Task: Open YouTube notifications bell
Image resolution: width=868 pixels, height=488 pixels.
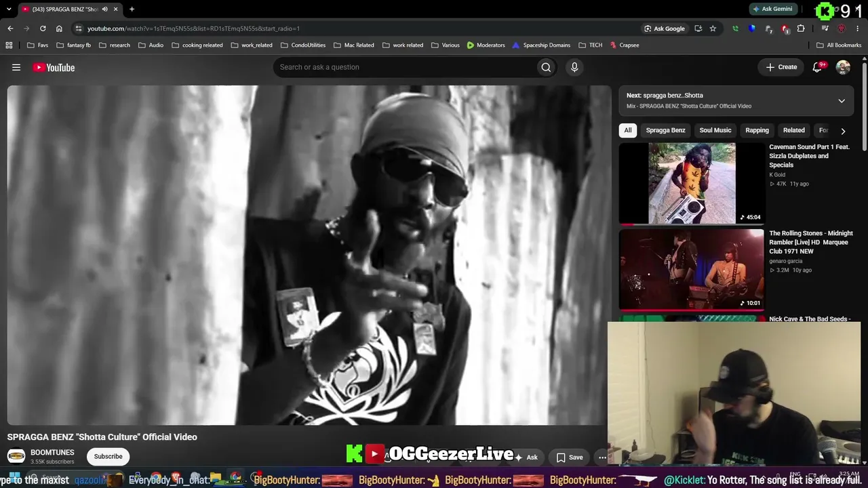Action: tap(818, 67)
